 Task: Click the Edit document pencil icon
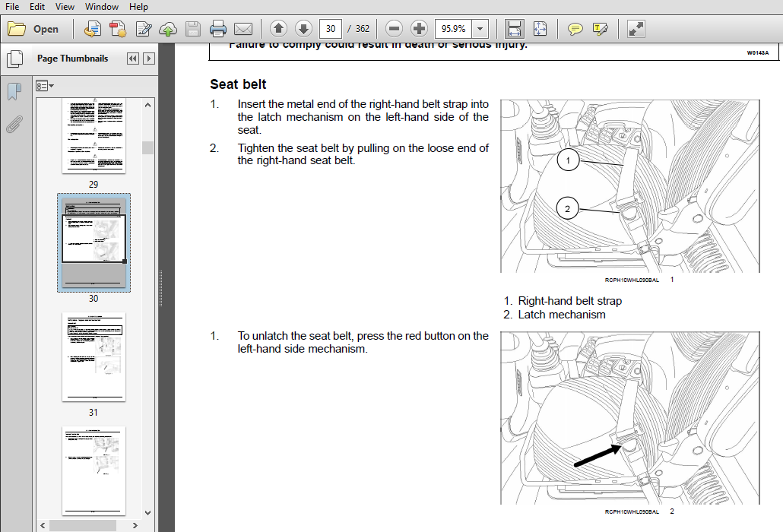click(x=144, y=29)
